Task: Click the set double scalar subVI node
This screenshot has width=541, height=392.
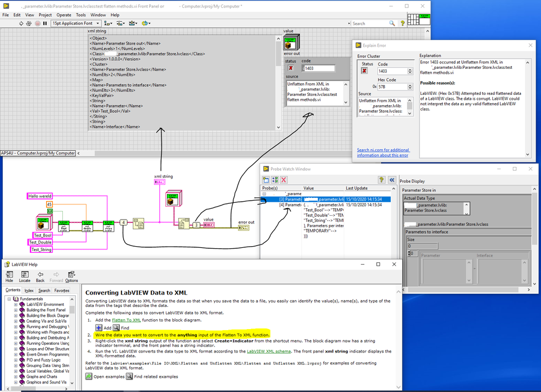Action: pos(87,227)
